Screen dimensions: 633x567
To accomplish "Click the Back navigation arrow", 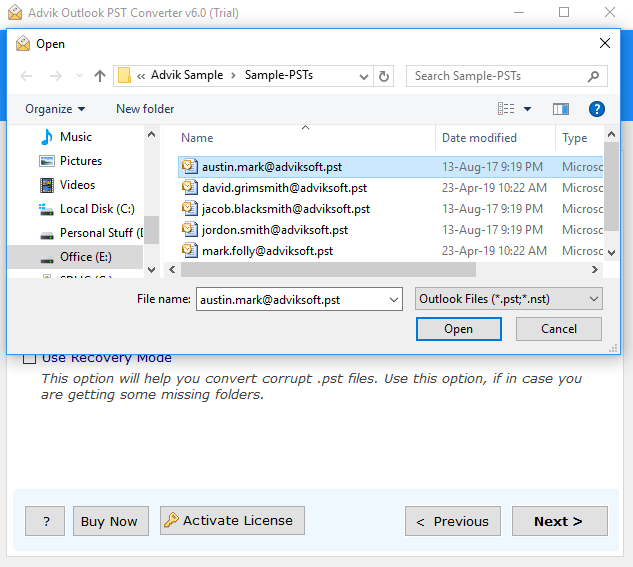I will (x=26, y=76).
